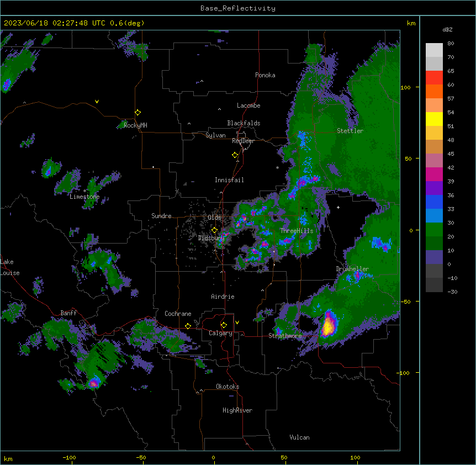Screen dimensions: 476x465
Task: Click the 60 dBZ orange color swatch
Action: coord(434,91)
